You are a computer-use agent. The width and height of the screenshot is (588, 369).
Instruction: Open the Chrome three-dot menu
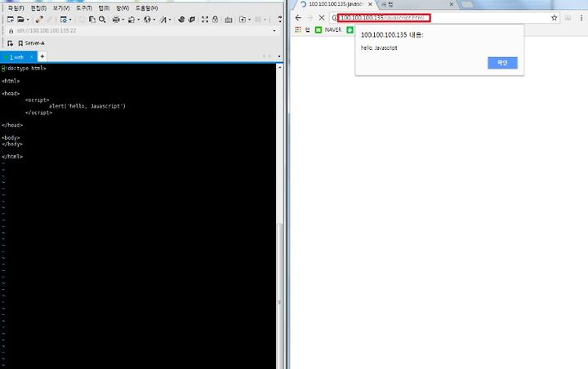click(x=581, y=18)
